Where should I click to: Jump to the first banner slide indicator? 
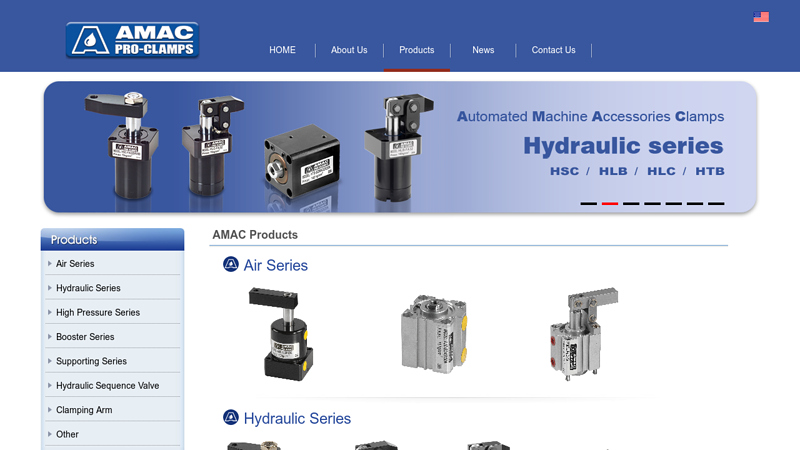click(x=588, y=204)
